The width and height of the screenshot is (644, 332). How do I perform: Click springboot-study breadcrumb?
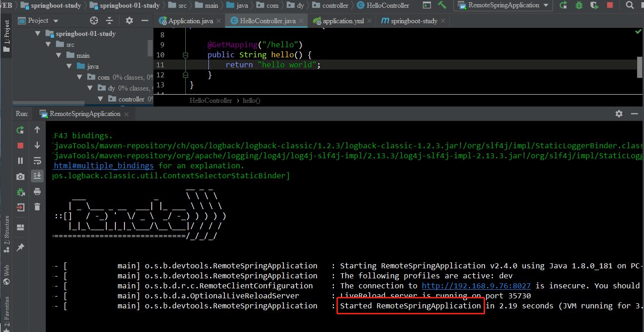[51, 5]
